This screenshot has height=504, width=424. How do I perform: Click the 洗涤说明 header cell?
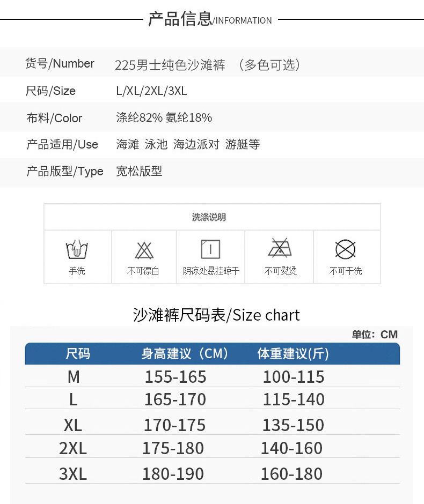click(209, 217)
